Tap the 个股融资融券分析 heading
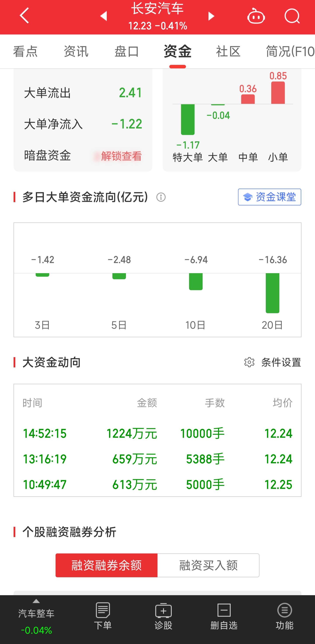315x644 pixels. 69,532
